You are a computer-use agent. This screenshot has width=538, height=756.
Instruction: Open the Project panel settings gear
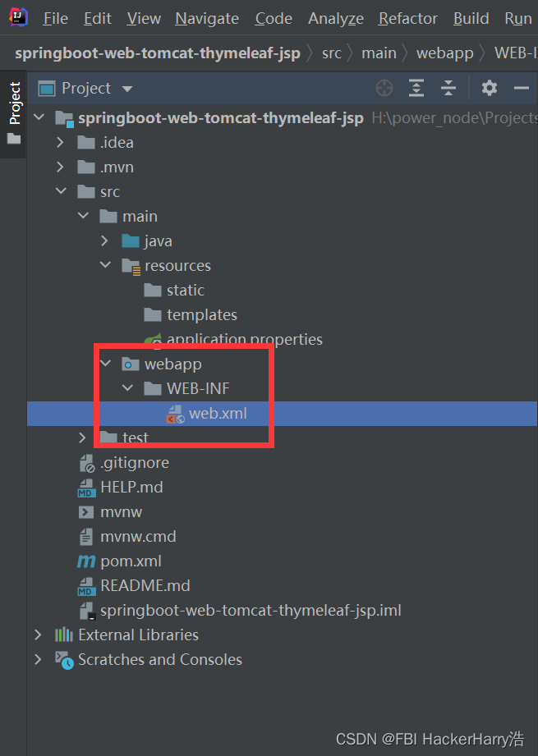pyautogui.click(x=490, y=88)
